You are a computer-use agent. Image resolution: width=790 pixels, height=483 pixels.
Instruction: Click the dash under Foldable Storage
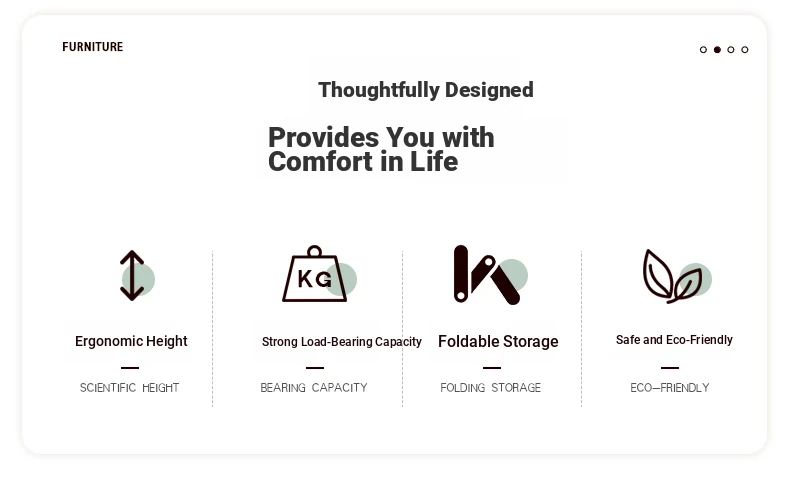[x=492, y=368]
